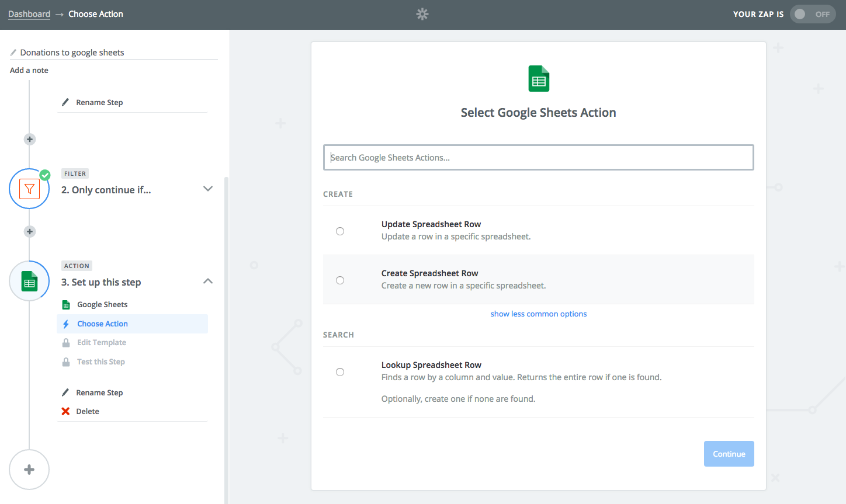This screenshot has height=504, width=846.
Task: Expand the Only continue if step chevron
Action: tap(208, 189)
